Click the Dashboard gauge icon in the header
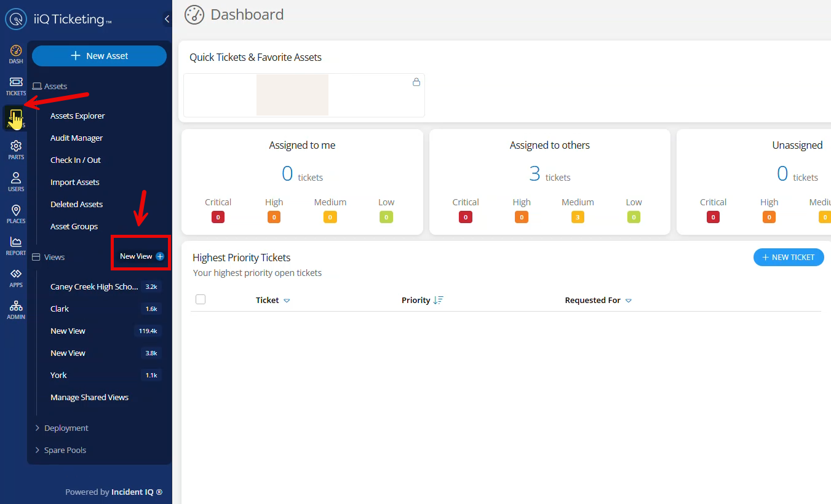 coord(194,14)
